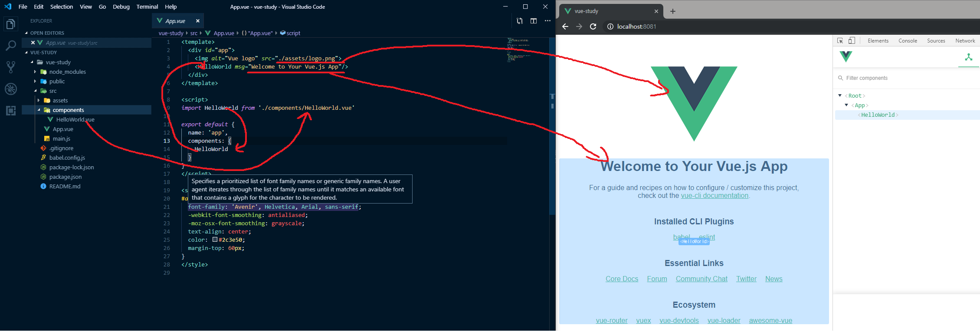The image size is (980, 332).
Task: Switch to DevTools Elements tab
Action: click(878, 40)
